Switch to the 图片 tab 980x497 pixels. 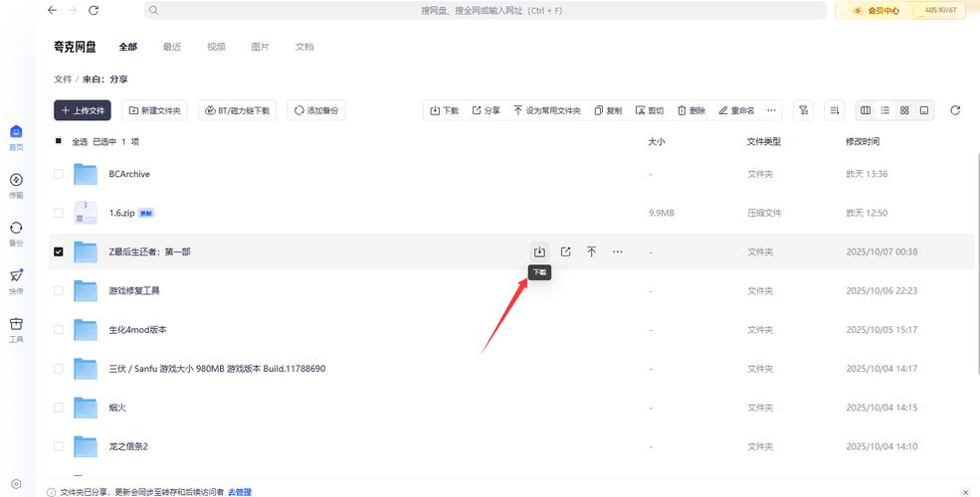[260, 47]
